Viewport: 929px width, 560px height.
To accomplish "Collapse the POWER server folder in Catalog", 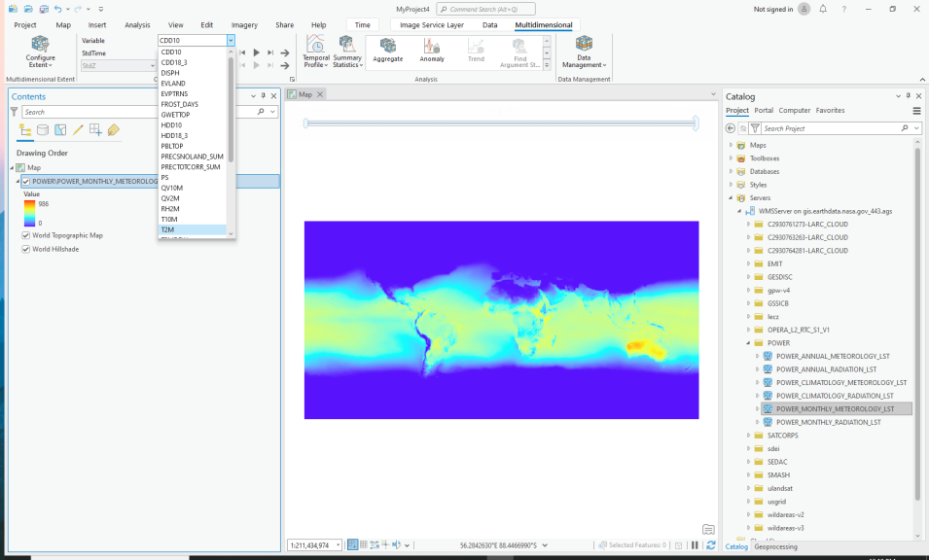I will click(747, 342).
